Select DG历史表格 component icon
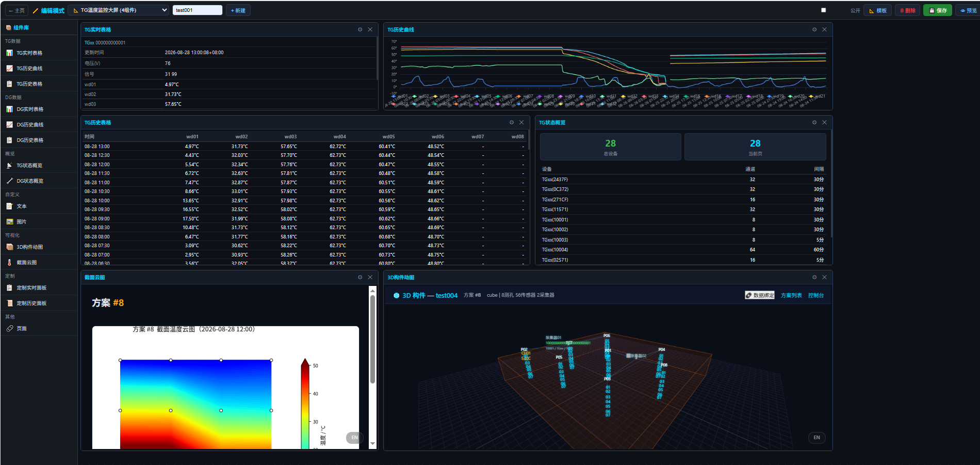This screenshot has height=465, width=980. coord(9,140)
